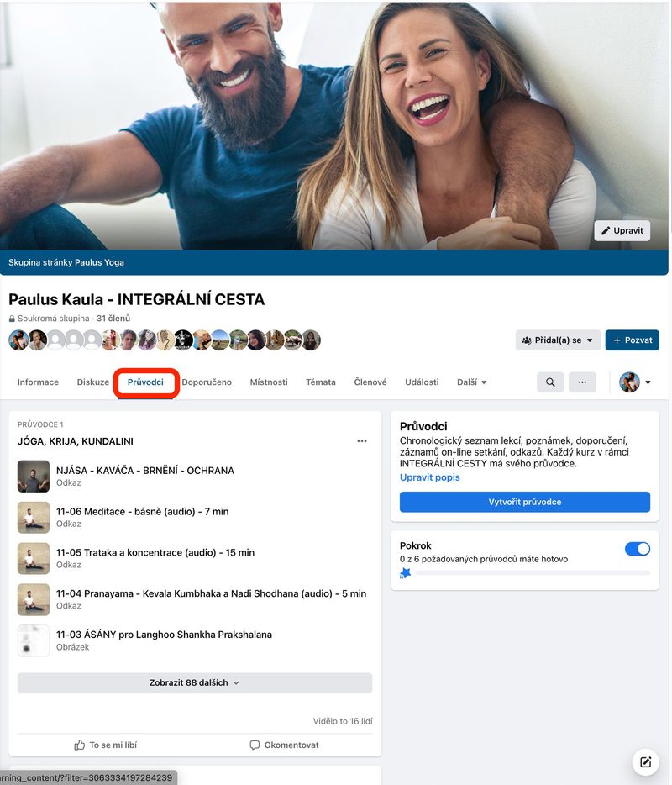Click the last member avatar in the row

click(312, 340)
